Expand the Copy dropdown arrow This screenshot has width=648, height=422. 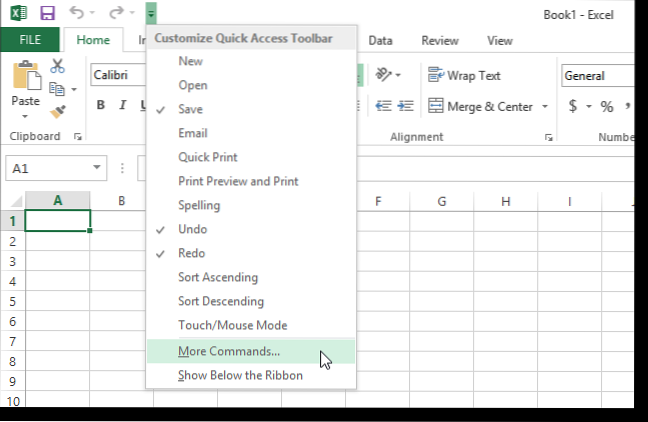click(74, 89)
